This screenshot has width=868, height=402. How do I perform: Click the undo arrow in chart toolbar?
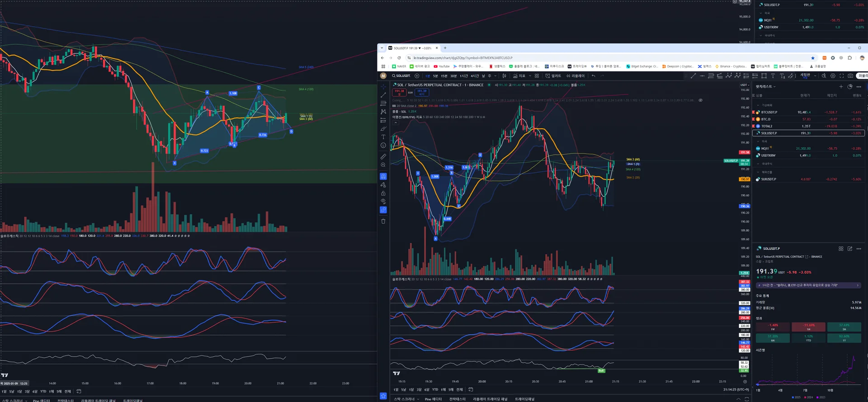click(594, 76)
